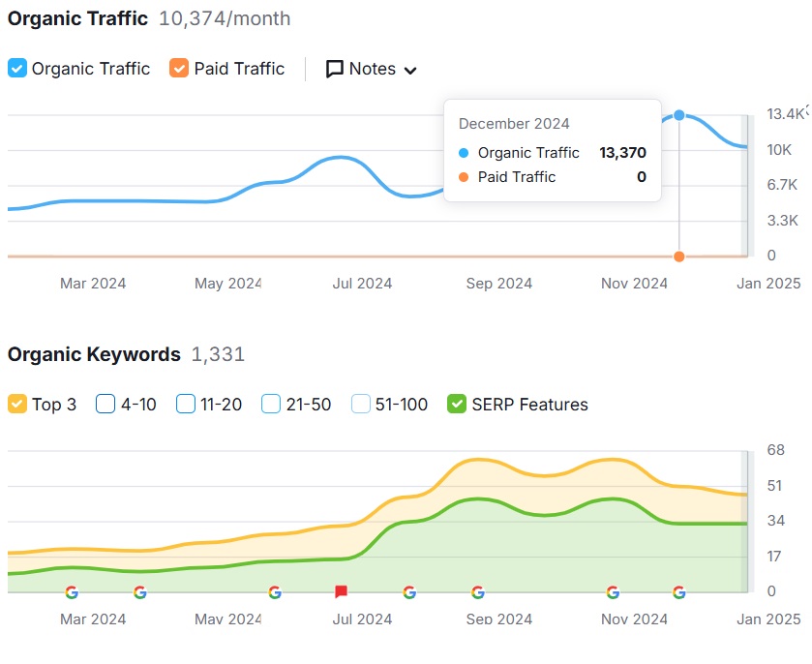Expand the Notes dropdown chevron
Screen dimensions: 812x664
point(410,71)
